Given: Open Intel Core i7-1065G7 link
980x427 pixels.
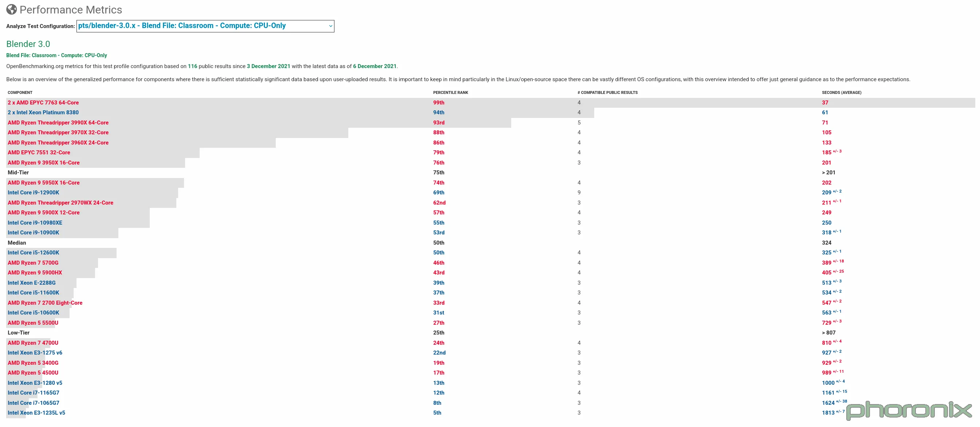Looking at the screenshot, I should [x=34, y=403].
